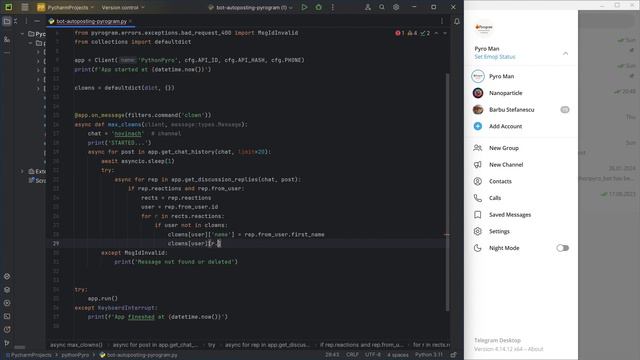Click cursor position 29:43 status

(332, 355)
